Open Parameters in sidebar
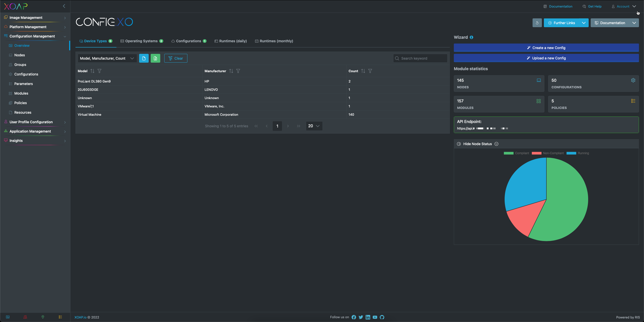Screen dimensions: 644x322 (23, 84)
